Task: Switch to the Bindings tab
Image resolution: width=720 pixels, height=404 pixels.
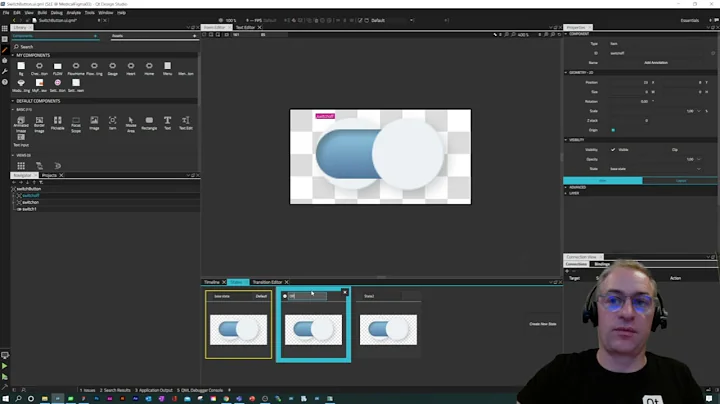Action: click(x=602, y=264)
